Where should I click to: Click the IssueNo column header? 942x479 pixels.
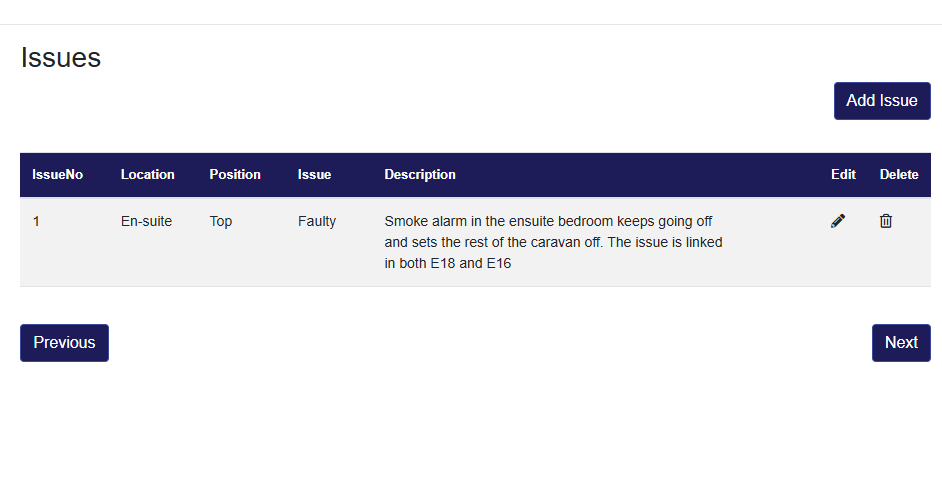(58, 174)
